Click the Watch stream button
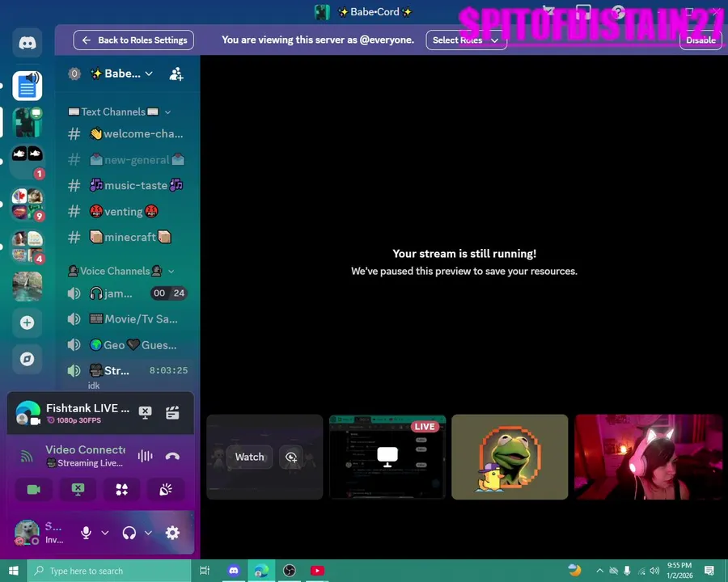This screenshot has height=582, width=728. tap(249, 458)
